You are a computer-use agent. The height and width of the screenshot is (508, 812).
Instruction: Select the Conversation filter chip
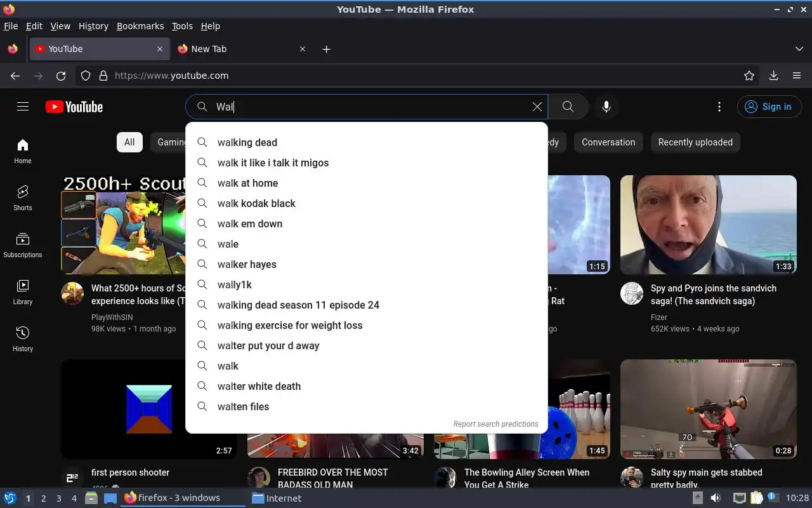[x=608, y=142]
